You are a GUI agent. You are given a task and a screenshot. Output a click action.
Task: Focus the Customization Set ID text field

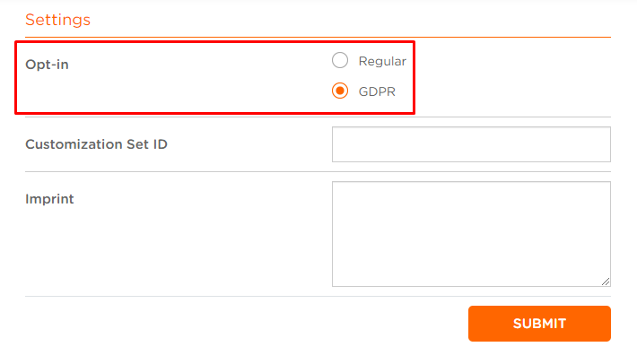tap(471, 144)
